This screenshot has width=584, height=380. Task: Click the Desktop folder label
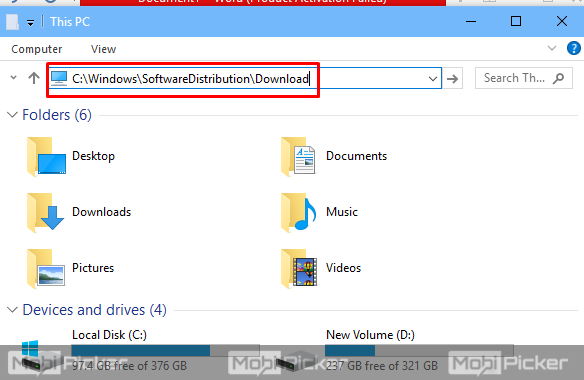[93, 156]
